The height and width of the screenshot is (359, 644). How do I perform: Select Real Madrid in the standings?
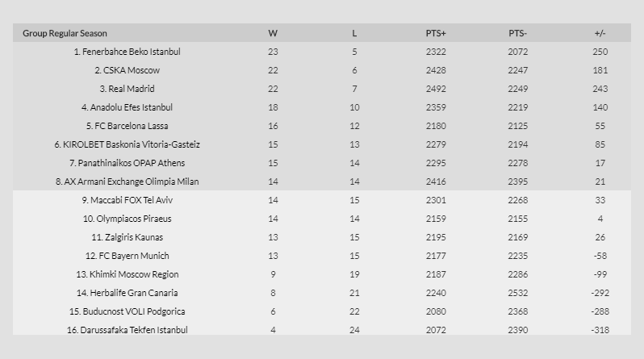point(127,89)
